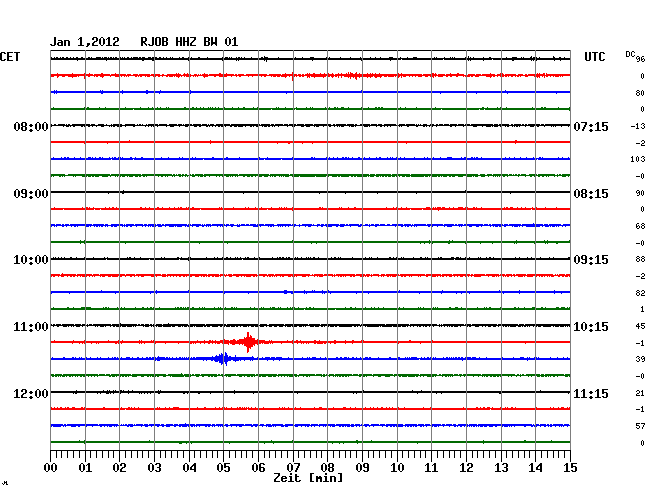Click the minute-axis tick label "09"

click(x=362, y=467)
